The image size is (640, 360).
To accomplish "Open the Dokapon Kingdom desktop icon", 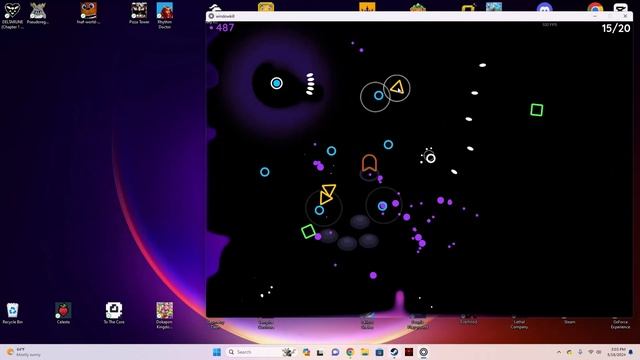I will (164, 316).
